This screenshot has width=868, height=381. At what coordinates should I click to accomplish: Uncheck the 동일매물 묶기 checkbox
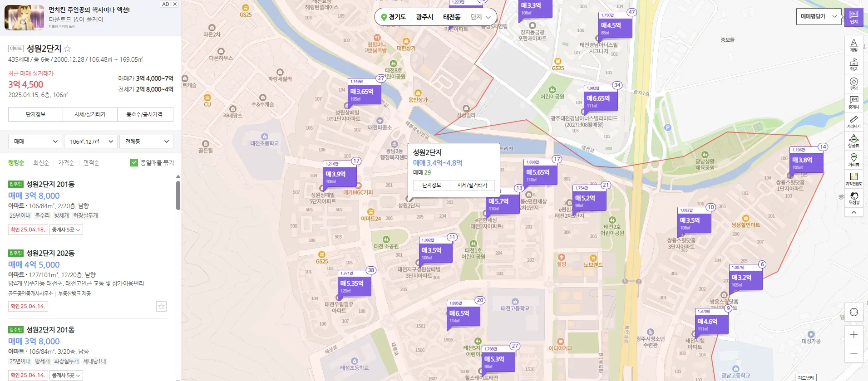tap(134, 162)
